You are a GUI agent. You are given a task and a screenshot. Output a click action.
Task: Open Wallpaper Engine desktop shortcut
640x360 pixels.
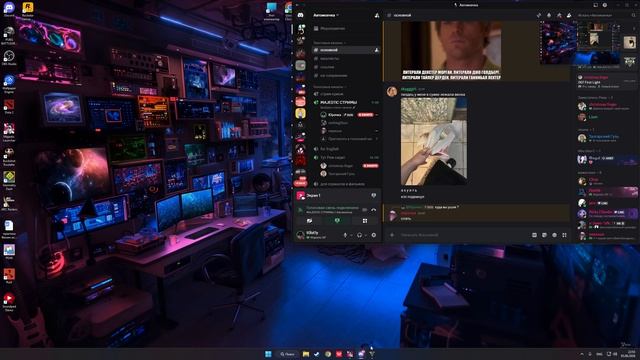(x=9, y=83)
